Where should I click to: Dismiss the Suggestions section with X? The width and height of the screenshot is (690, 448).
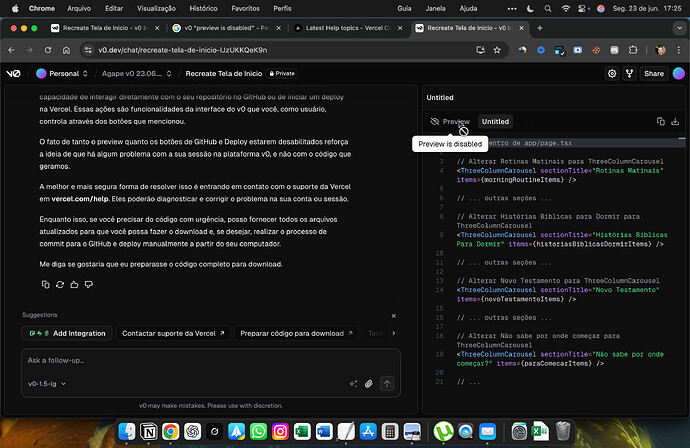click(x=393, y=316)
